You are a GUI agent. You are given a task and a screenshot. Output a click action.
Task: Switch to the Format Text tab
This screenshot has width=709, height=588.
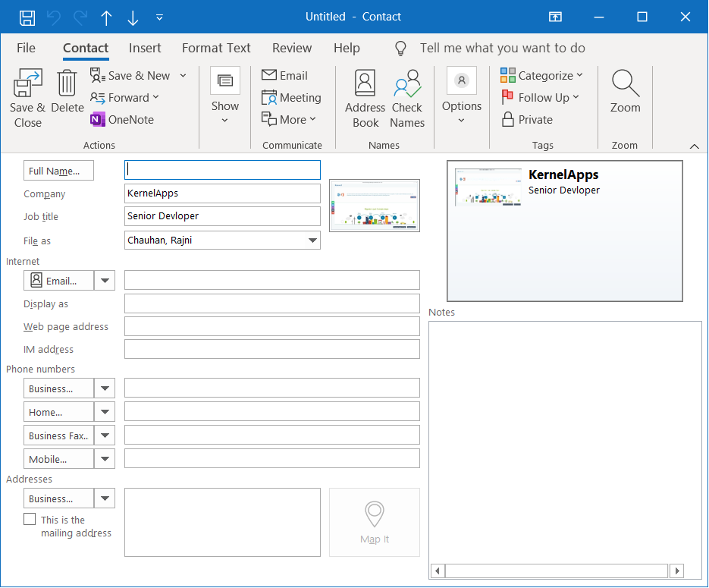pyautogui.click(x=216, y=48)
